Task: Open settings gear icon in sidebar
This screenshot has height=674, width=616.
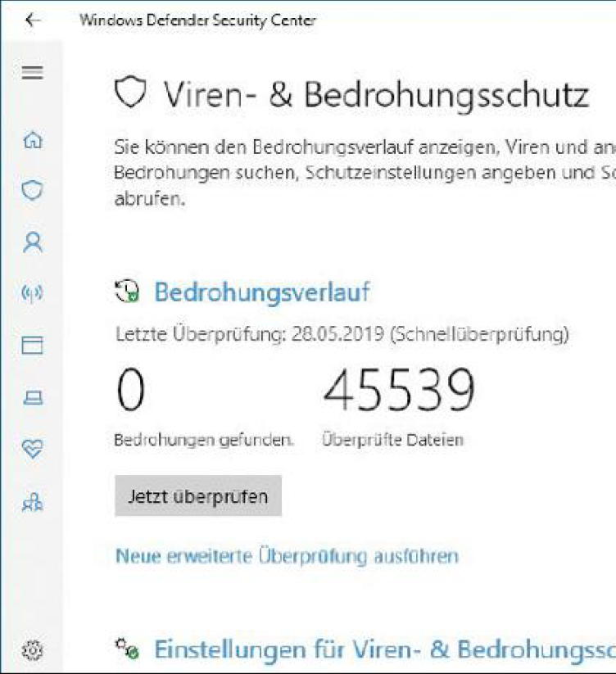Action: (32, 650)
